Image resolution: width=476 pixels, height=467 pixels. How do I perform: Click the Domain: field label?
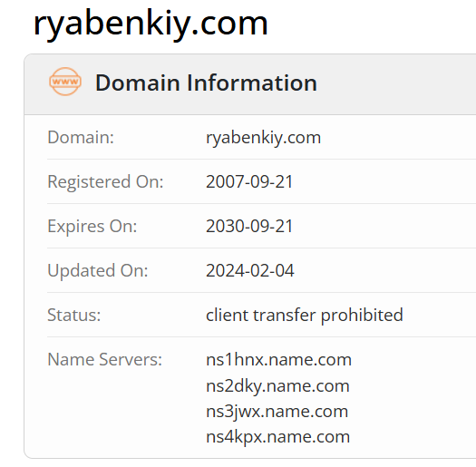(81, 137)
